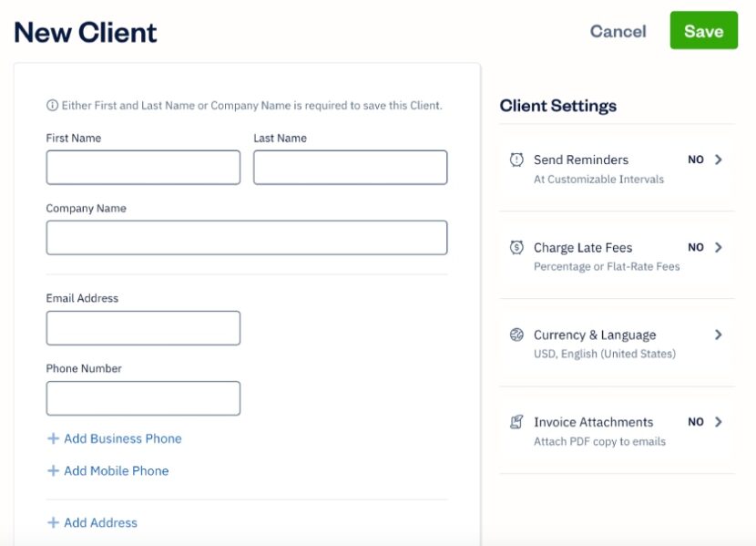Click the Email Address input field
Viewport: 756px width, 546px height.
coord(142,327)
